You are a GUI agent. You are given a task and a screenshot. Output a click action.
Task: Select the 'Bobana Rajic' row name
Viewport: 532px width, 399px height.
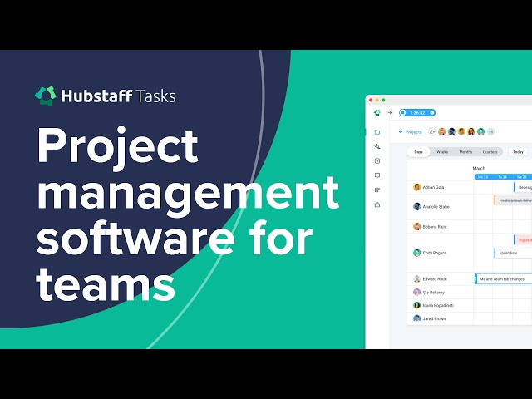click(x=435, y=227)
